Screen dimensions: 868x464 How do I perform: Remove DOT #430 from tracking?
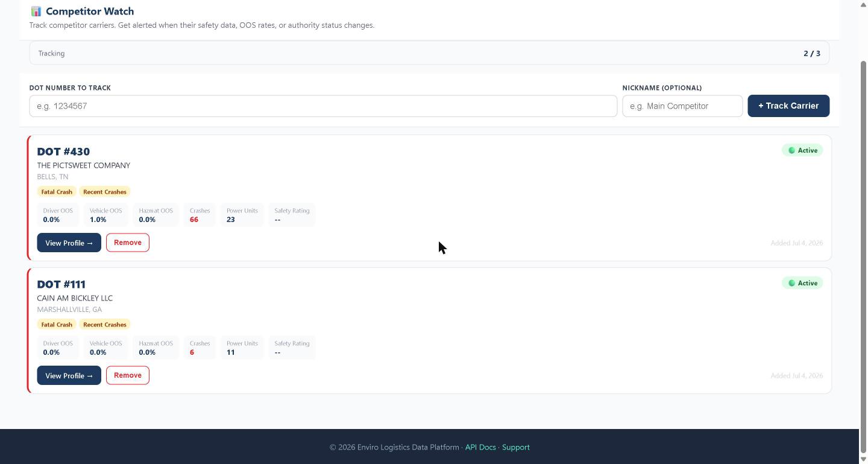click(x=128, y=243)
